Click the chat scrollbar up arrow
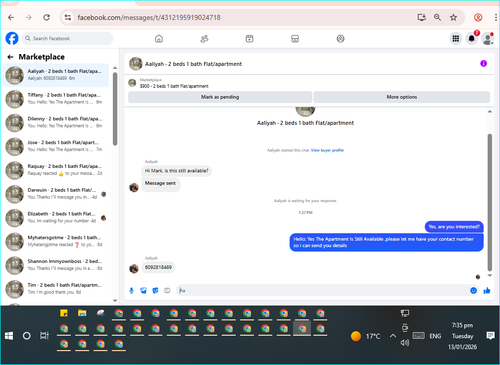Image resolution: width=500 pixels, height=365 pixels. [x=490, y=112]
